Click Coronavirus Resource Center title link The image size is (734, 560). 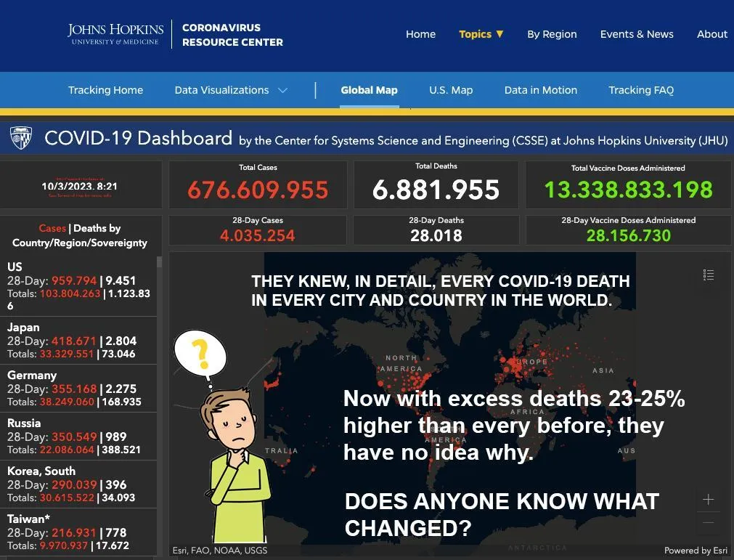232,35
